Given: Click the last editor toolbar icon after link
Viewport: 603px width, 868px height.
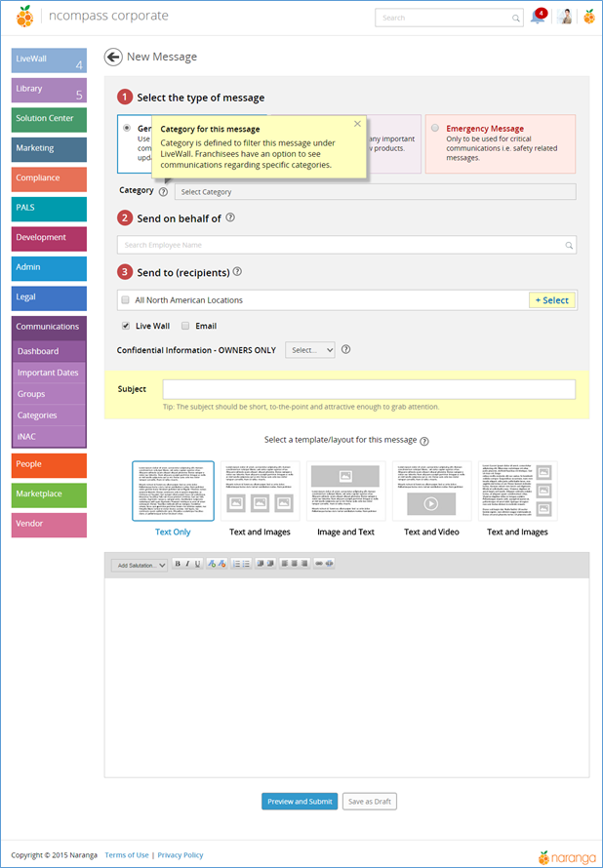Looking at the screenshot, I should pos(330,564).
